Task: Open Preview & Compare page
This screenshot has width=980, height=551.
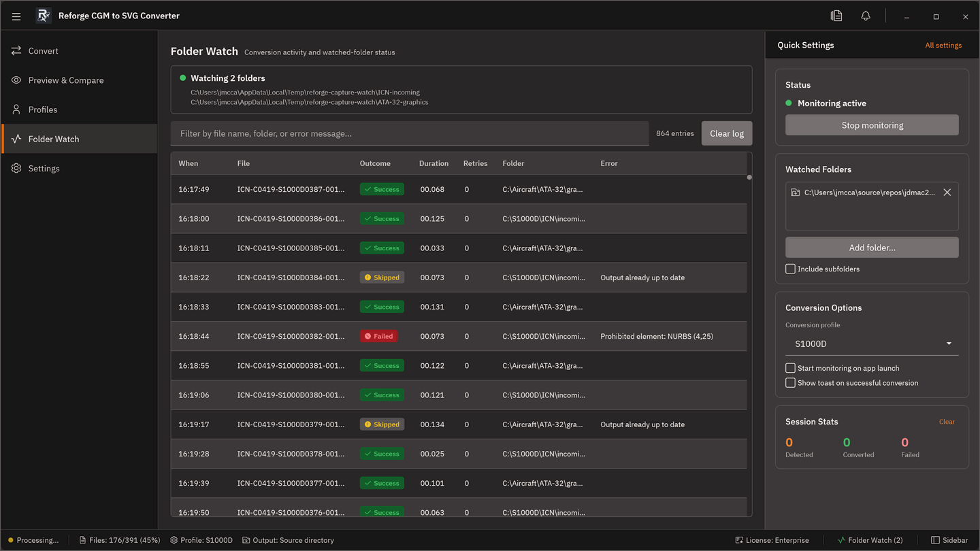Action: tap(80, 80)
